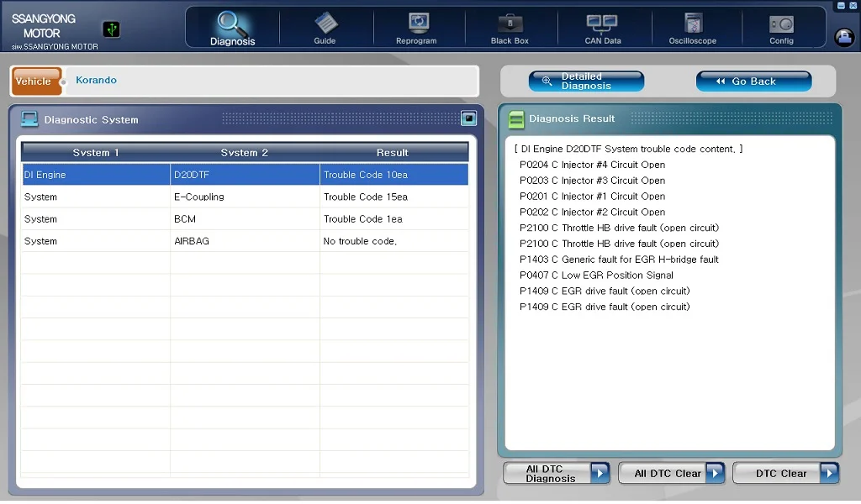Select the Trouble Code 15ea result
Image resolution: width=861 pixels, height=504 pixels.
tap(394, 197)
